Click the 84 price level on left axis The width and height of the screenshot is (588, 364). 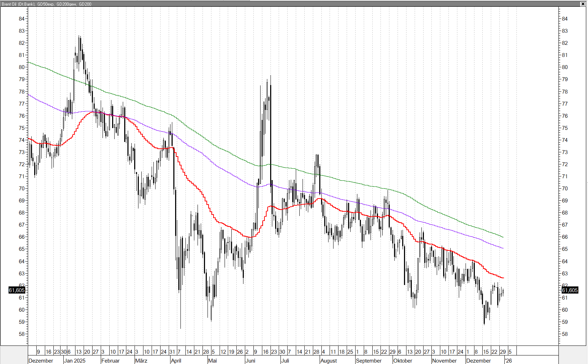click(x=22, y=19)
